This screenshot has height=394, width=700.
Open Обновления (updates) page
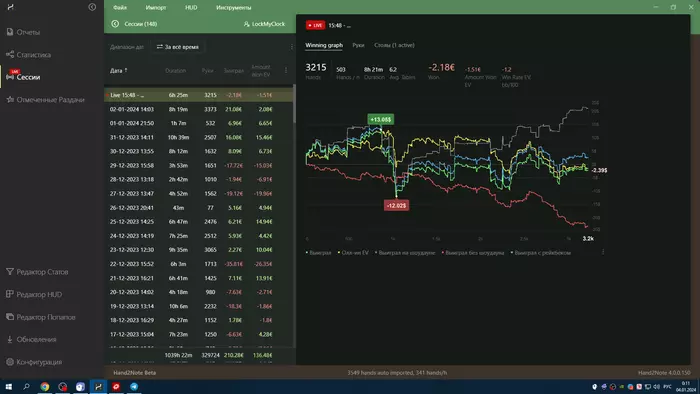[x=31, y=340]
